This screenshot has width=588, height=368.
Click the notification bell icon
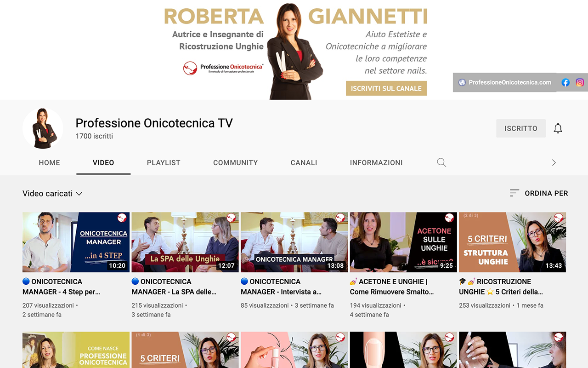point(558,128)
